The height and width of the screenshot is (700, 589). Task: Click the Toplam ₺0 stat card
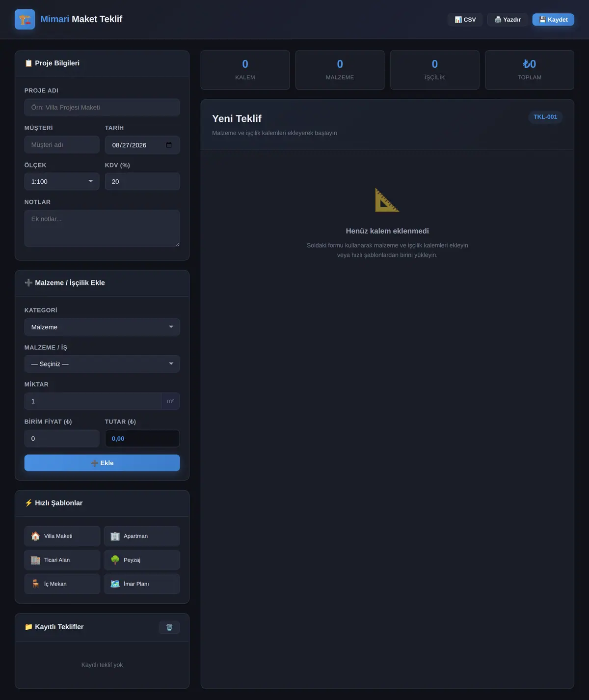coord(530,70)
